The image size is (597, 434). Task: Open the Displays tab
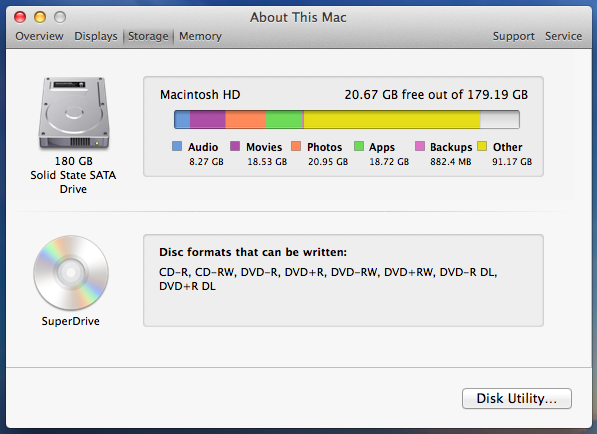pyautogui.click(x=96, y=36)
